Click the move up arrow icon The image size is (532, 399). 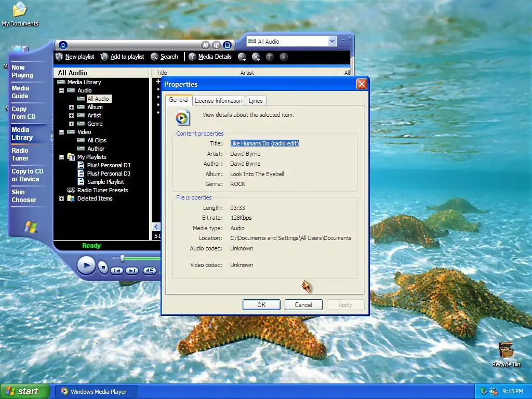coord(270,57)
